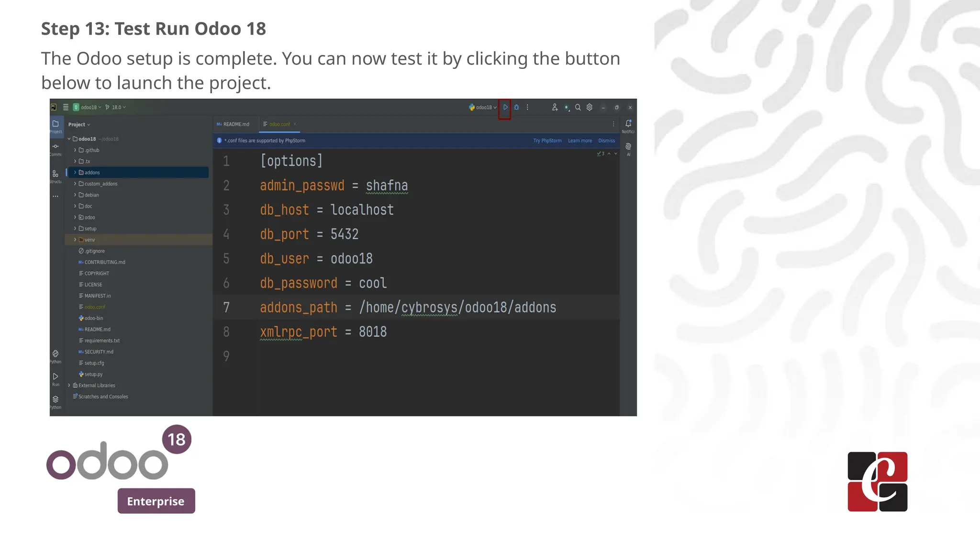
Task: Click the Debug bug icon
Action: pyautogui.click(x=516, y=108)
